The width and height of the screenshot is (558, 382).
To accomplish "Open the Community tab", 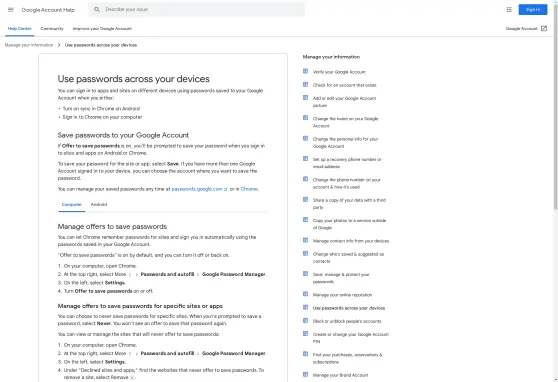I will 52,28.
